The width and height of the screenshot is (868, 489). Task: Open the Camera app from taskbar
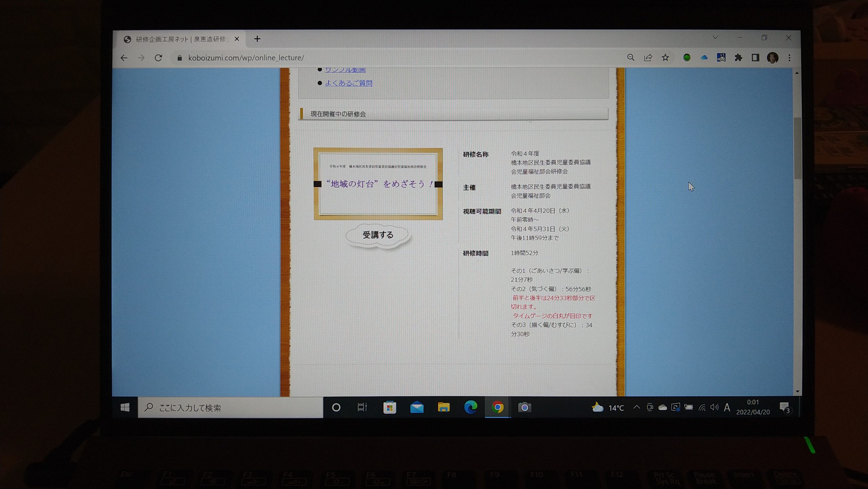tap(524, 407)
